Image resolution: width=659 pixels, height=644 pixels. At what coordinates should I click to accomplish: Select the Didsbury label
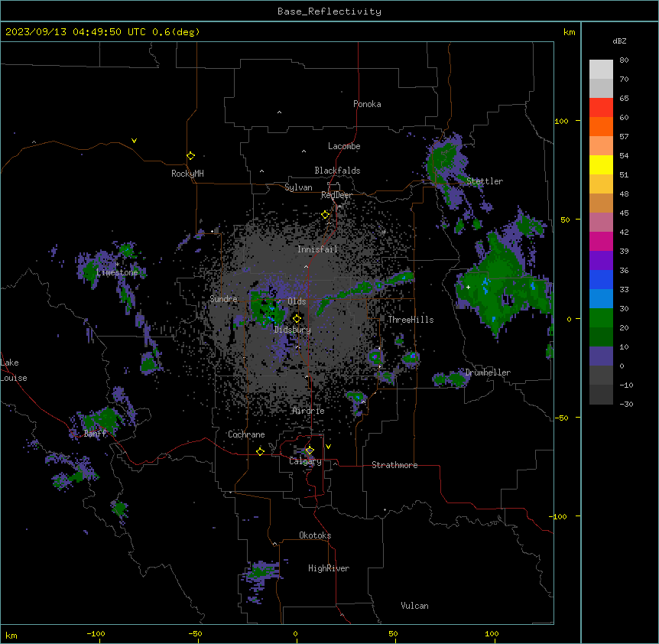(x=293, y=330)
